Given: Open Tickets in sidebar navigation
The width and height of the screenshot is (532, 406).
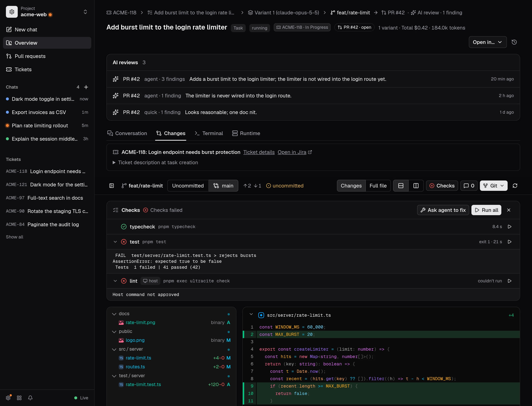Looking at the screenshot, I should (47, 69).
